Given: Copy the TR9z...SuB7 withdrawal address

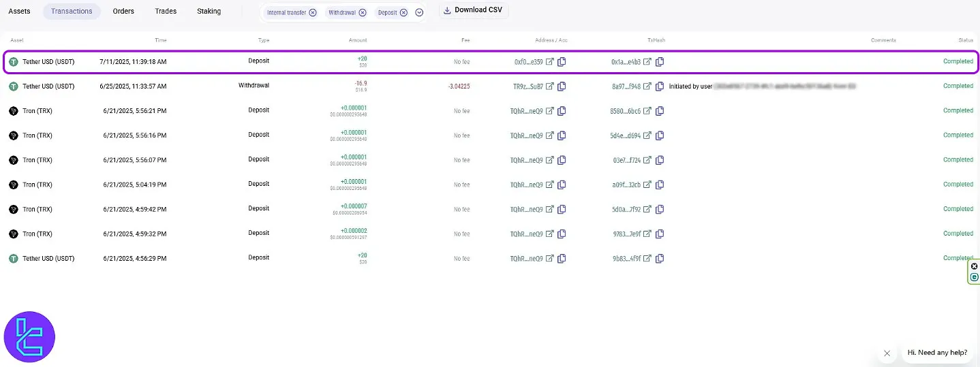Looking at the screenshot, I should pos(562,86).
